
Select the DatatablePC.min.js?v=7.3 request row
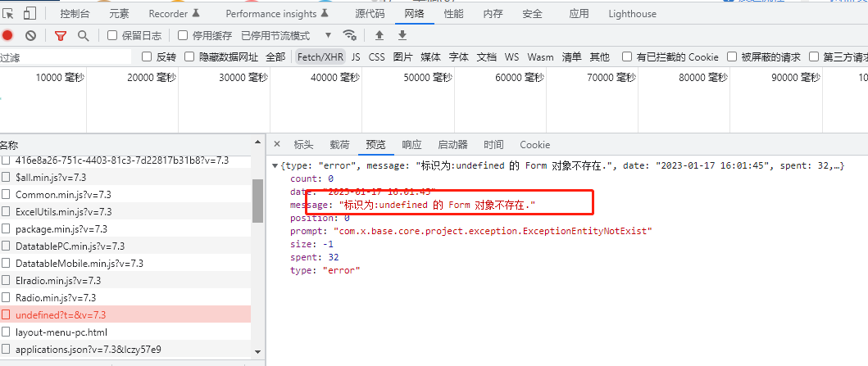(125, 246)
